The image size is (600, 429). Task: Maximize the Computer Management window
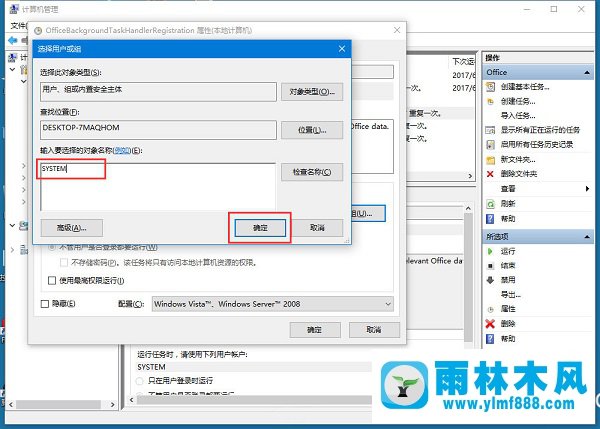coord(554,9)
